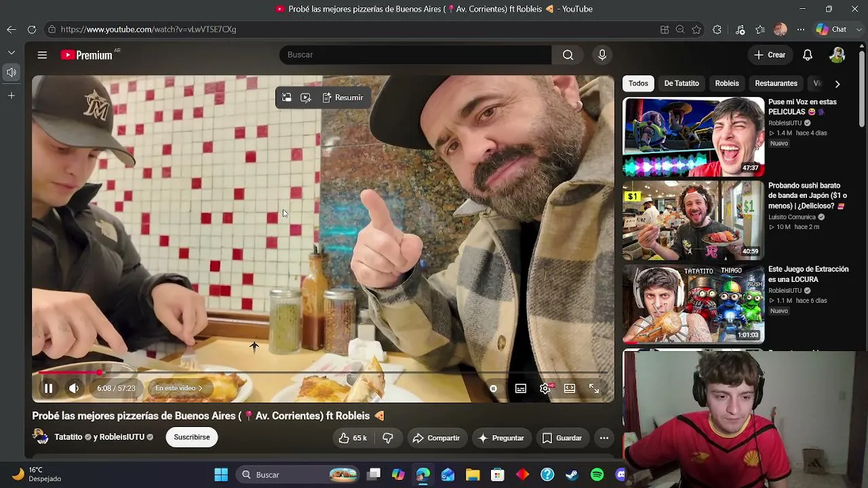The image size is (868, 488).
Task: Click the search magnifier button on YouTube
Action: pos(568,55)
